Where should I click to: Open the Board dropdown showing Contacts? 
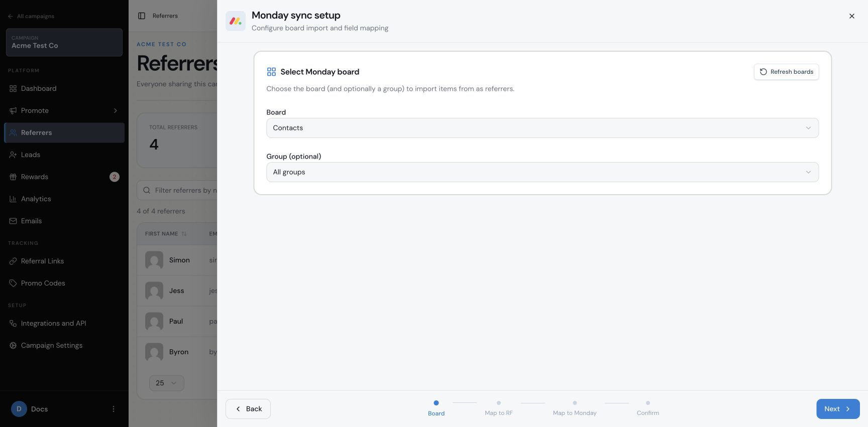(x=542, y=128)
